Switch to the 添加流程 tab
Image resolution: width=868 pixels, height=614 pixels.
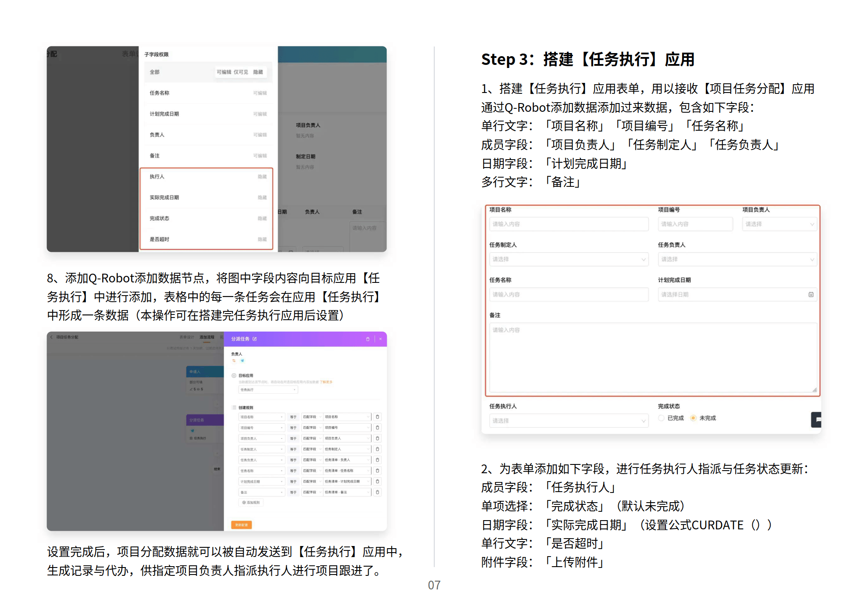[207, 337]
